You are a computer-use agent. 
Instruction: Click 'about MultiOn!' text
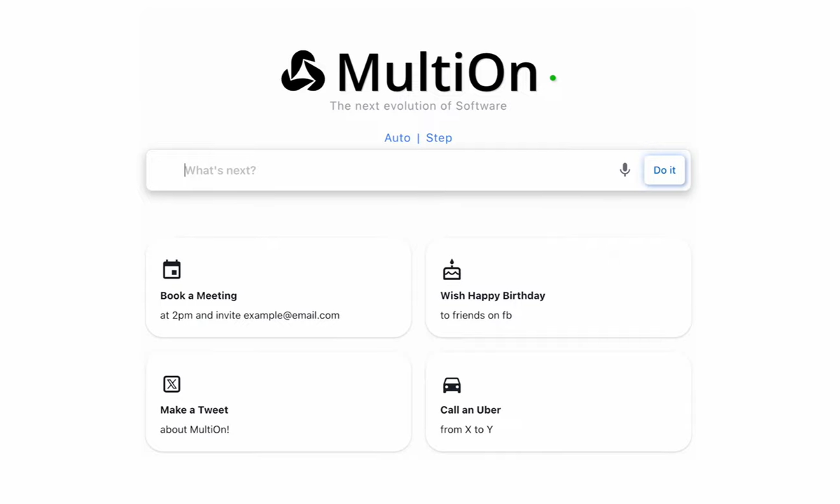tap(195, 429)
